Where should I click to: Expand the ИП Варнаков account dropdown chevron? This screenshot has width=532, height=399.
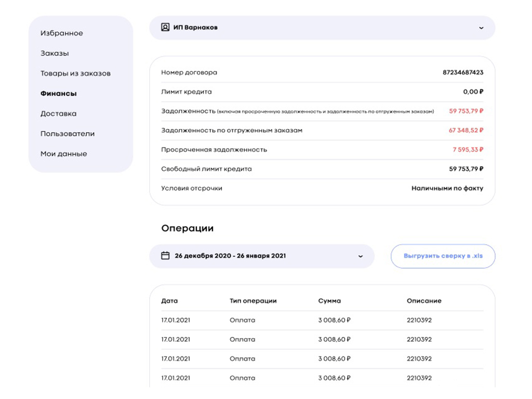[x=481, y=28]
